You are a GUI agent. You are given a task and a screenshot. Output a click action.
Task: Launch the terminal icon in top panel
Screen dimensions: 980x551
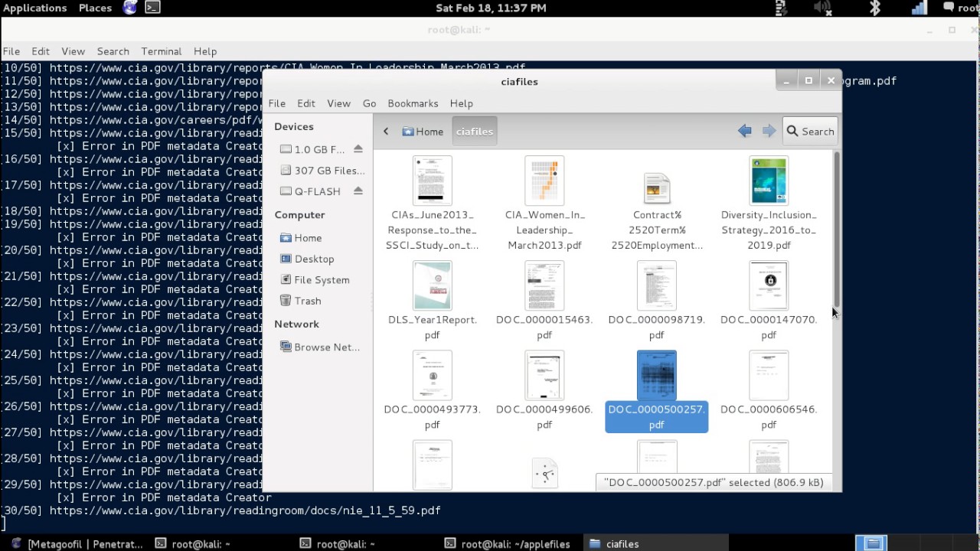click(x=153, y=8)
